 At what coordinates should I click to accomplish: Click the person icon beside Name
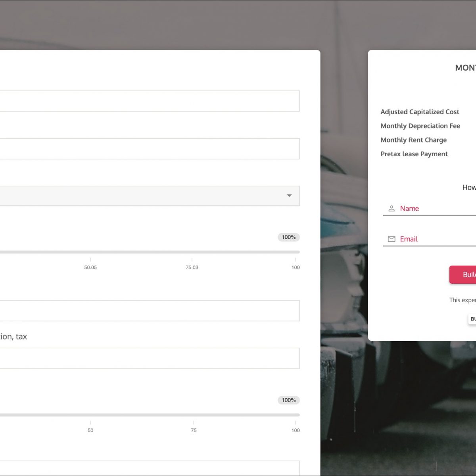tap(391, 209)
